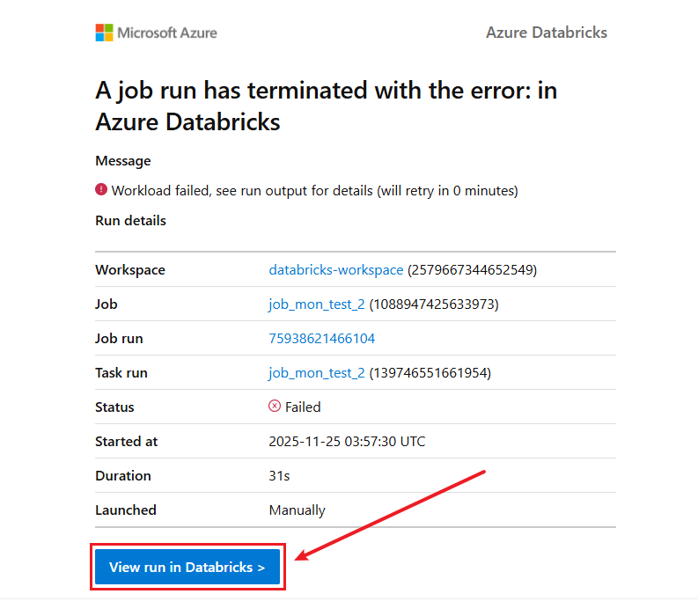Click the red Failed status circle icon
Screen dimensions: 698x616
275,407
